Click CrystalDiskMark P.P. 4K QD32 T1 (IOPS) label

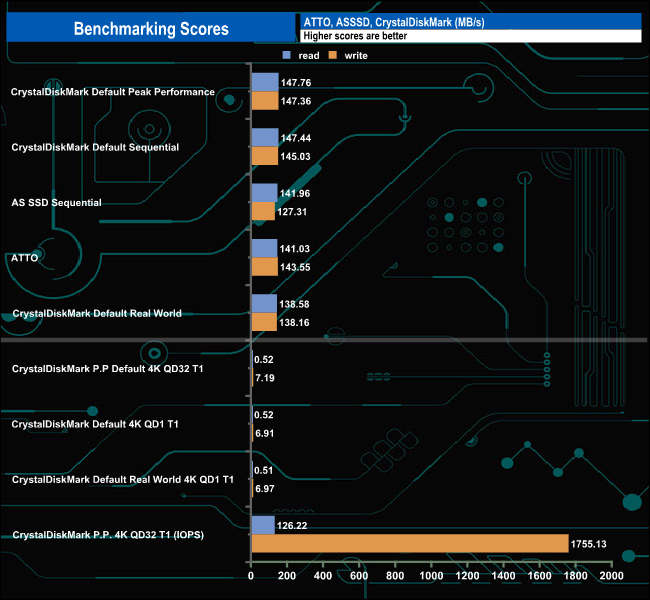pos(108,535)
